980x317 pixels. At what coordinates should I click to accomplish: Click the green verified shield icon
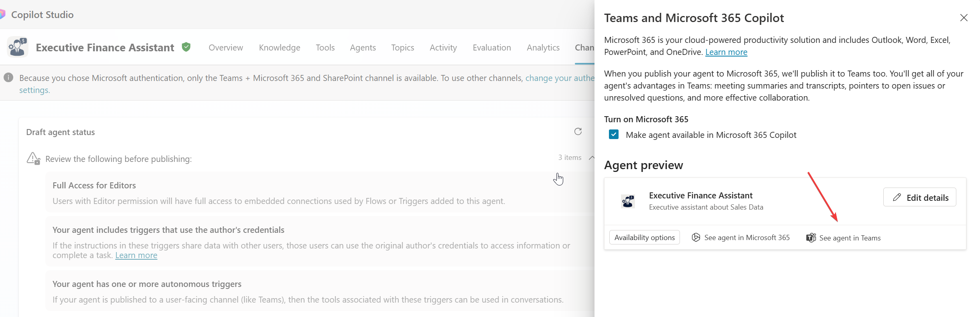186,47
